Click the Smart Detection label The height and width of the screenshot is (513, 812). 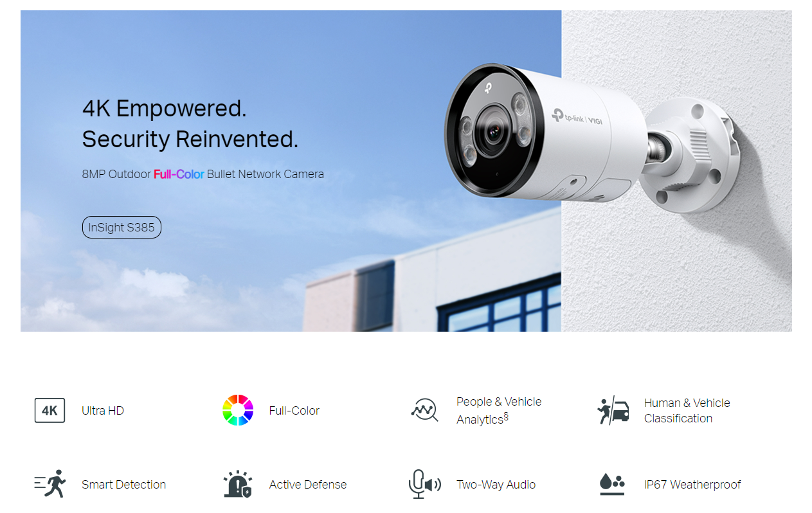tap(123, 485)
